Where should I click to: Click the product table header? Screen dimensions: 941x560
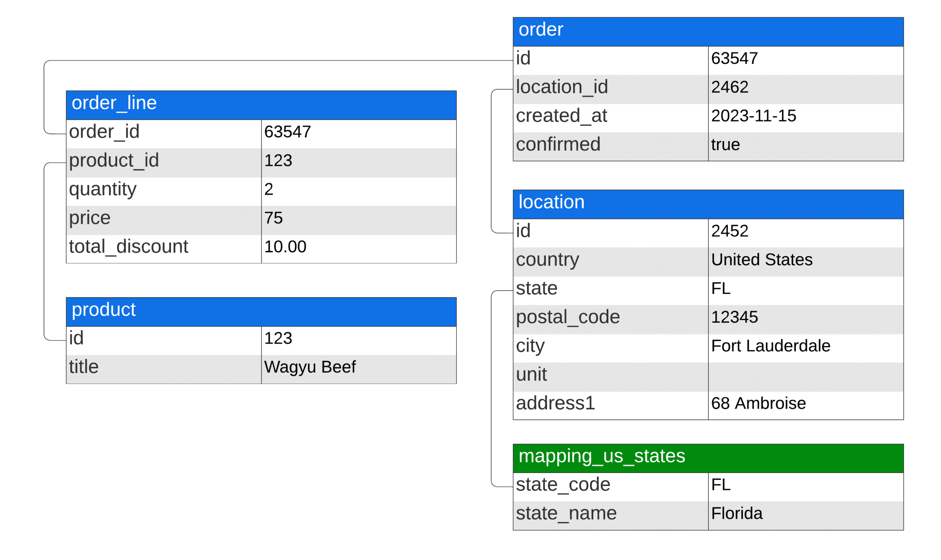261,311
